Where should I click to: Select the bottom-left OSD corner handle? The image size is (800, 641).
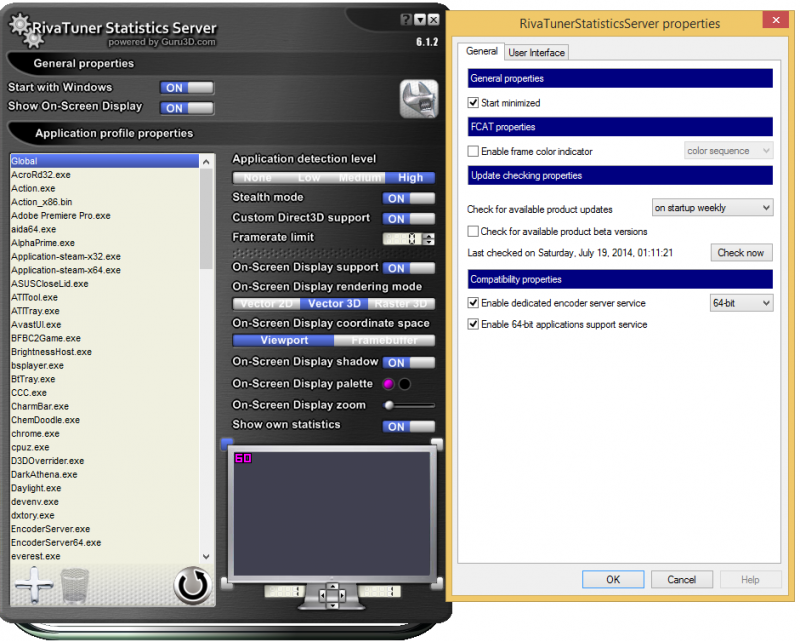(226, 582)
